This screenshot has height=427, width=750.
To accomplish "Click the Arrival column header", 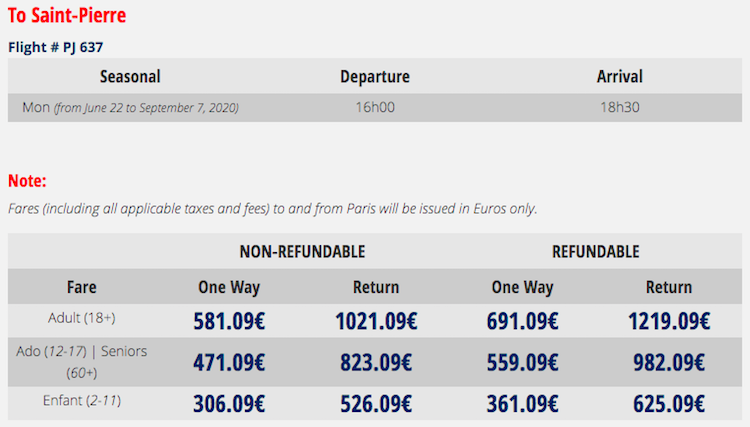I will click(x=619, y=76).
